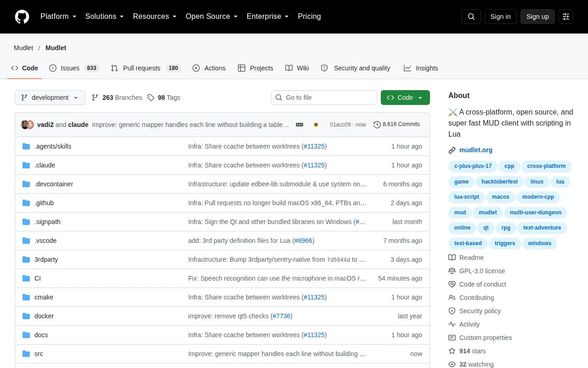Open the 98 Tags list

(x=164, y=98)
